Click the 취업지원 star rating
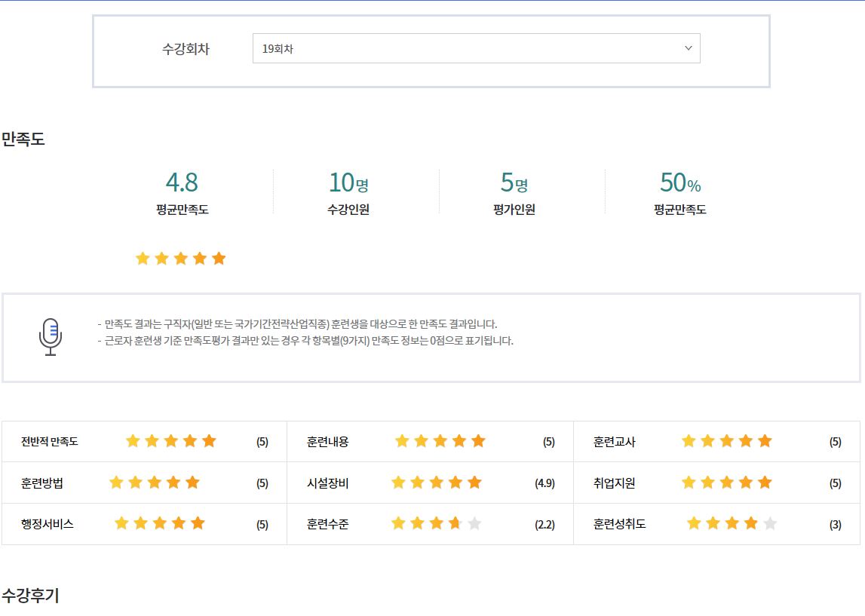865x616 pixels. pos(726,483)
